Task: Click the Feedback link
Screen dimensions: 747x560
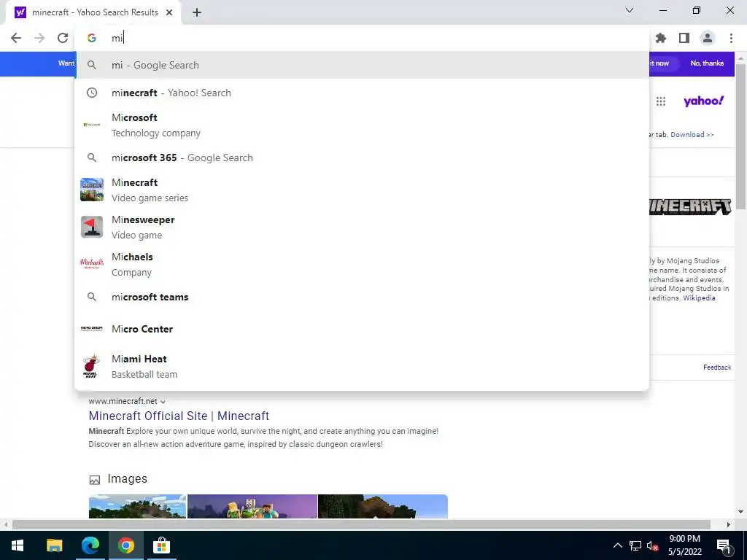Action: point(717,367)
